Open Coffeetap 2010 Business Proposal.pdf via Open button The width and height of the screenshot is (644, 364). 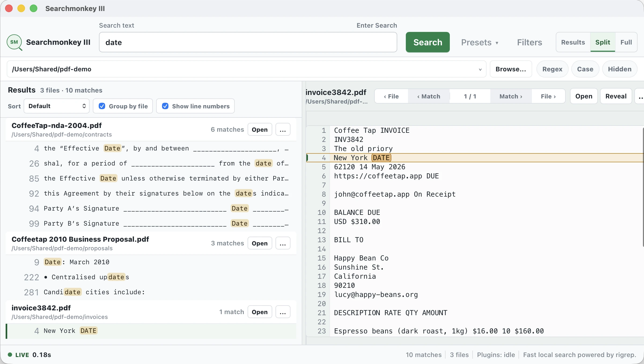click(260, 243)
